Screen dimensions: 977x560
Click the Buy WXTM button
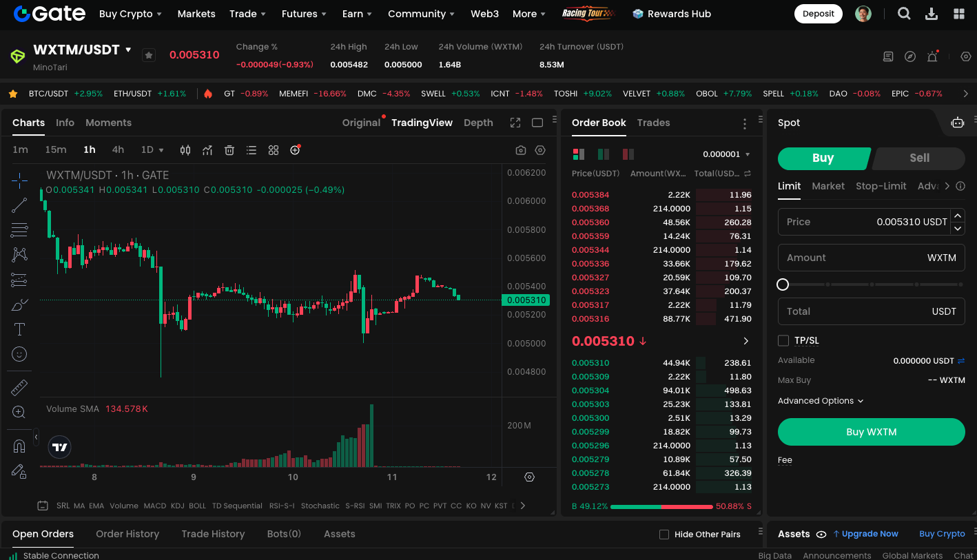coord(872,432)
